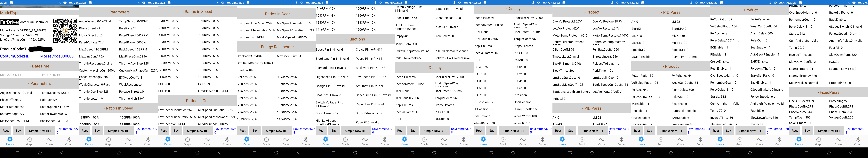The height and width of the screenshot is (158, 868).
Task: Open the CostumCode:ND link
Action: [15, 56]
